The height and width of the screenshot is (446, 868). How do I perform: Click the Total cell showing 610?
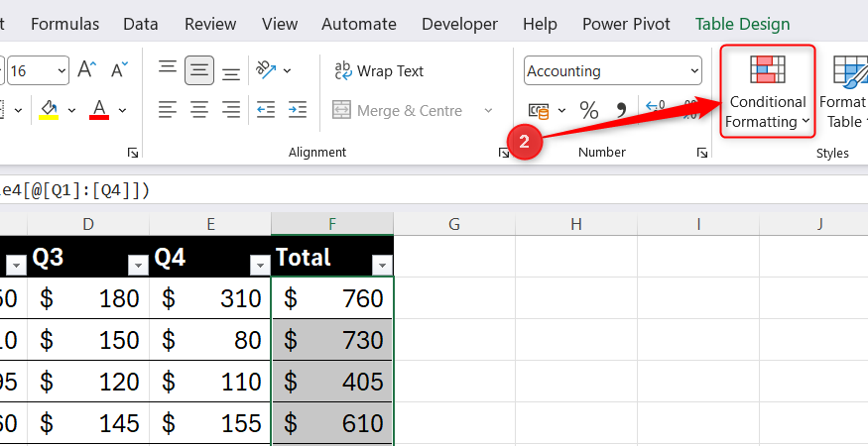[x=332, y=423]
